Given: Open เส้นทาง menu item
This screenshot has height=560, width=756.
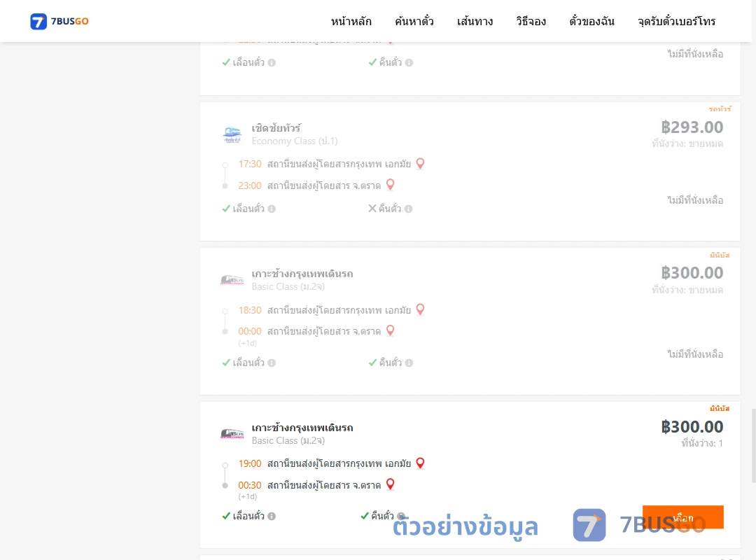Looking at the screenshot, I should click(475, 21).
